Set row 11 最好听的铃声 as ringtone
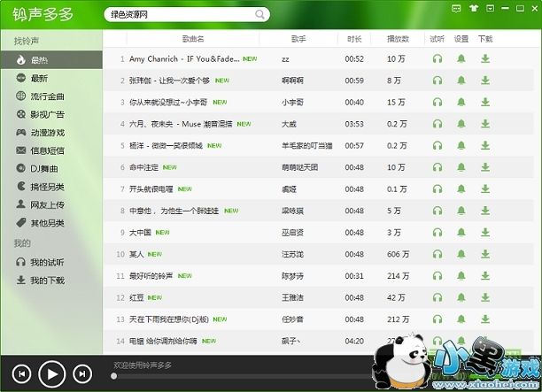Viewport: 542px width, 392px height. [461, 275]
